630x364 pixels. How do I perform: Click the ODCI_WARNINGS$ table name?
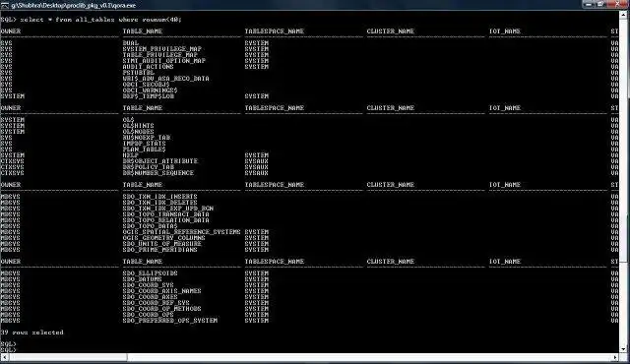point(151,91)
